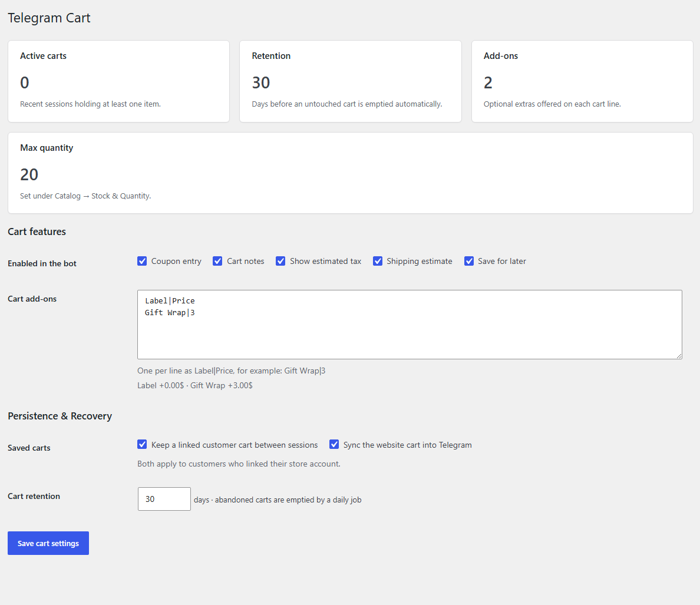Click the 'Cart add-ons' row label
Screen dimensions: 700x605
tap(32, 299)
